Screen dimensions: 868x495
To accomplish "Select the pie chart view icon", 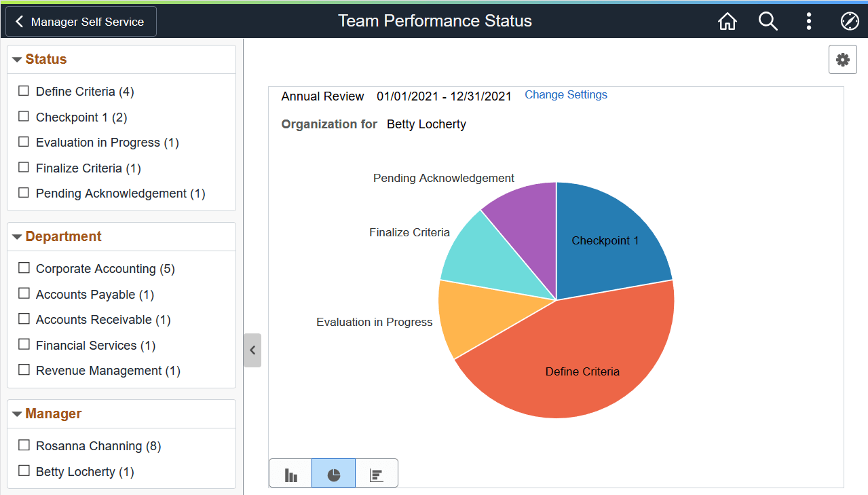I will click(333, 474).
